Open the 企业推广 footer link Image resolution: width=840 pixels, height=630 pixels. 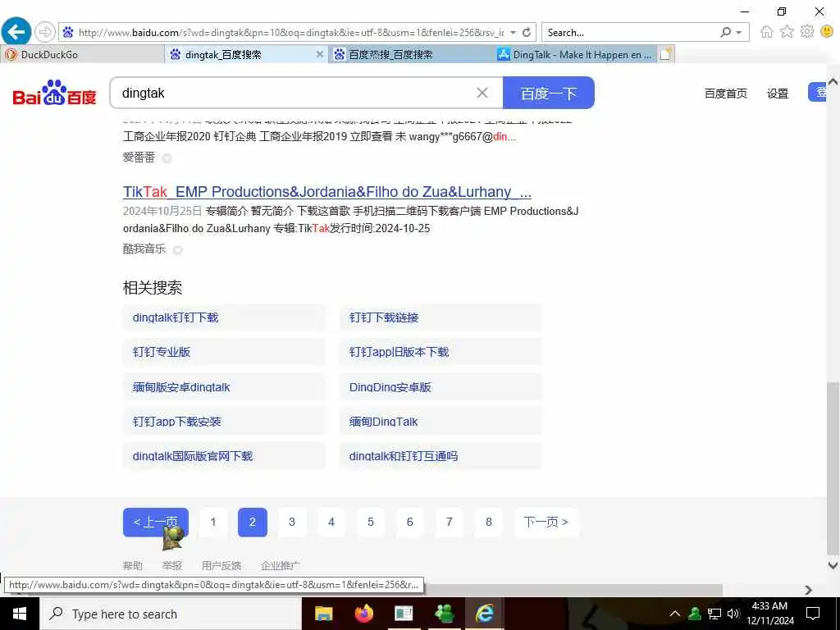(x=281, y=565)
